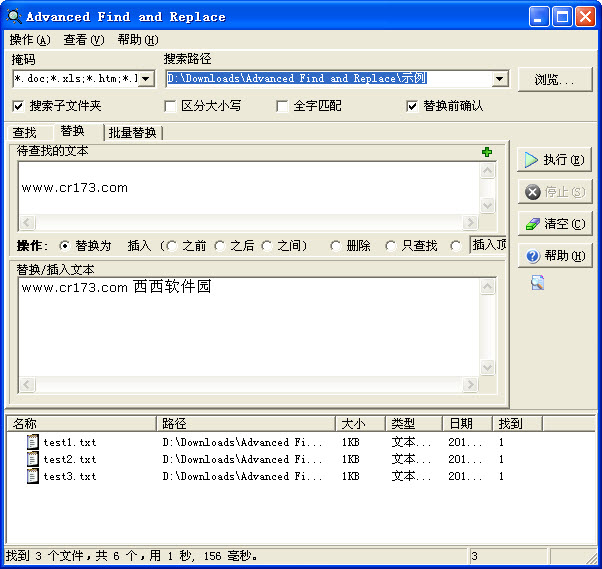Click up arrow of replacement text scrollbar
Viewport: 602px width, 569px height.
coord(488,286)
